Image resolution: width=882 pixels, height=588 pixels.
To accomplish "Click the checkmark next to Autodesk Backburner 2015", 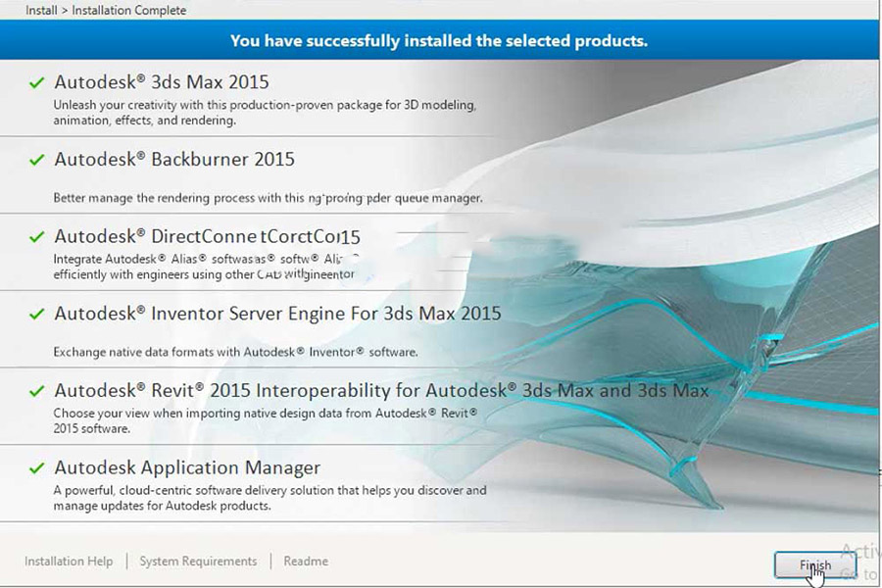I will (x=37, y=160).
